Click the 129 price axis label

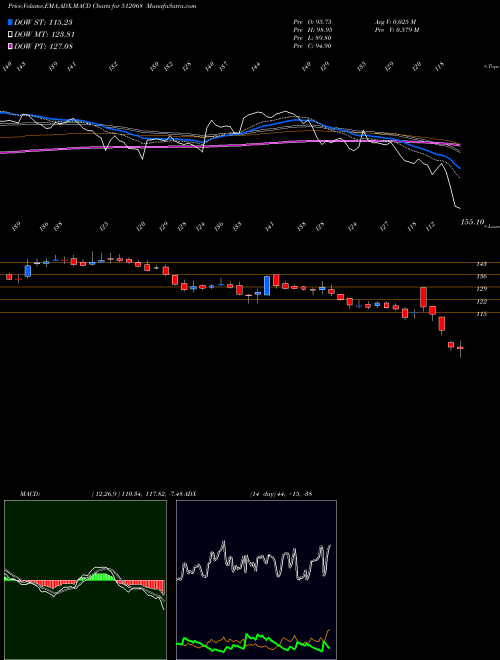click(482, 289)
